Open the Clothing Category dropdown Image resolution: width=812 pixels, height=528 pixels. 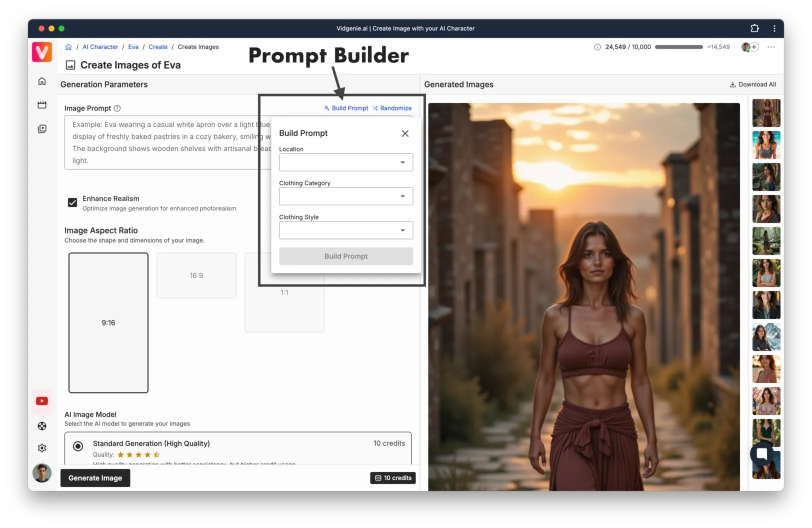[346, 196]
